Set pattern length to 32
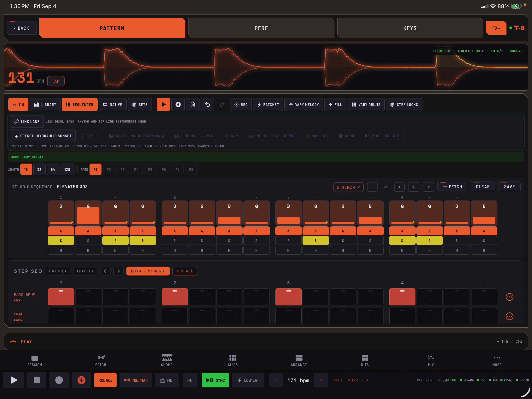Viewport: 532px width, 399px height. [39, 169]
